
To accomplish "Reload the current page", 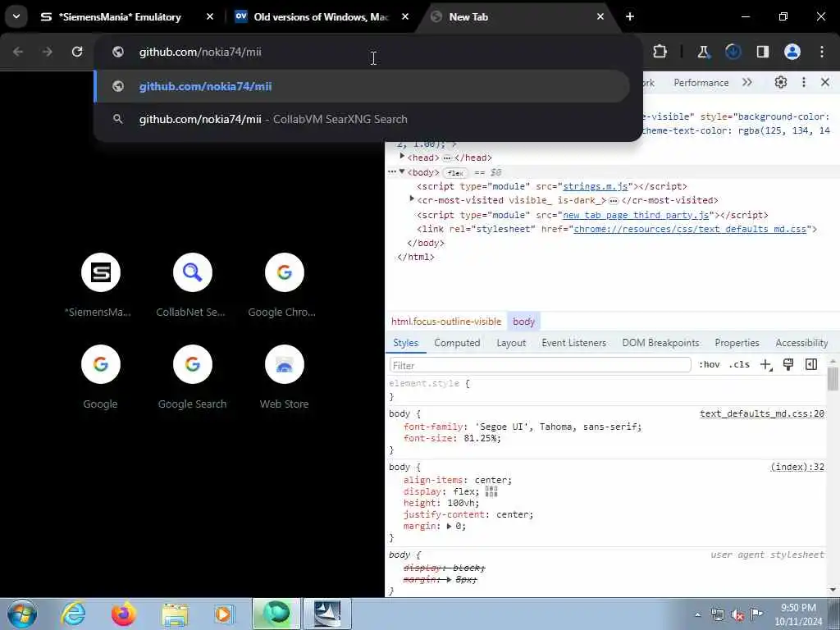I will coord(77,52).
